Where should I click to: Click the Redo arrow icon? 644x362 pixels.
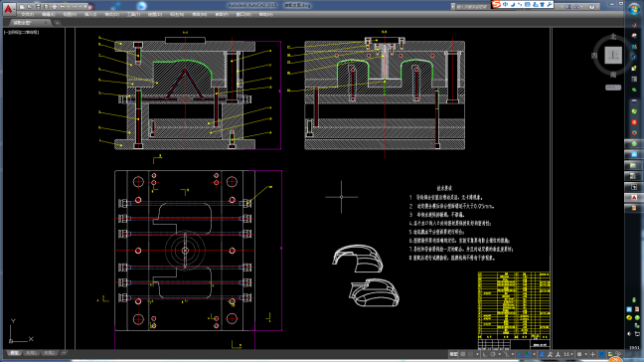[75, 7]
